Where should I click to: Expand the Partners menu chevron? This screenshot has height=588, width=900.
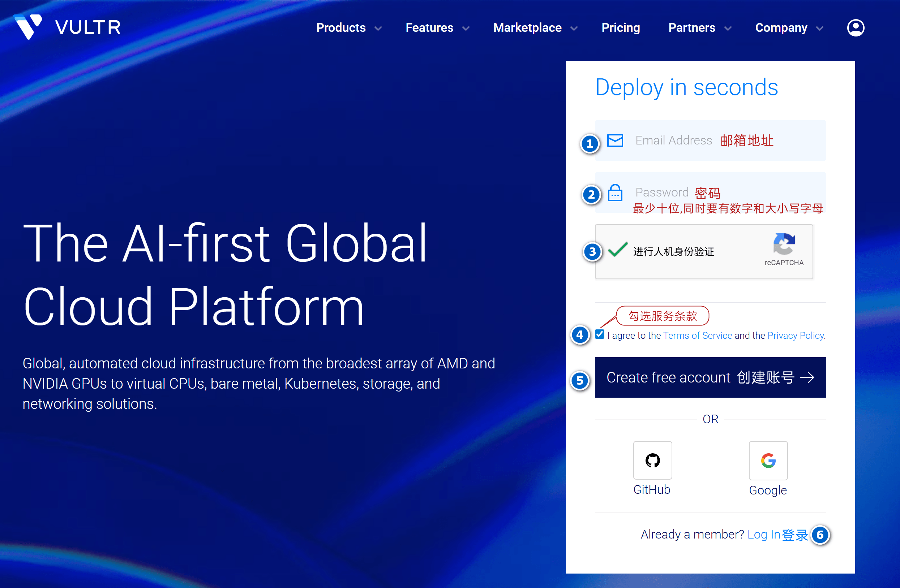click(728, 28)
